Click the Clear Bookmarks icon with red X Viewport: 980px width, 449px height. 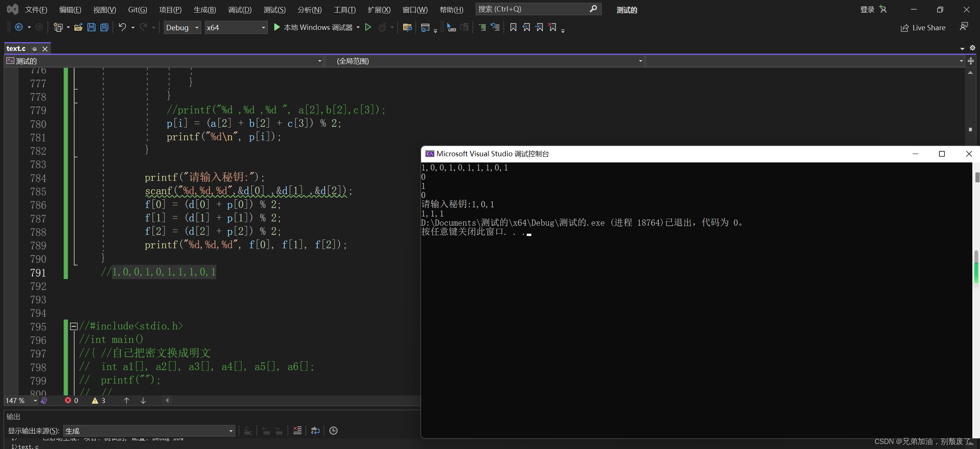552,27
